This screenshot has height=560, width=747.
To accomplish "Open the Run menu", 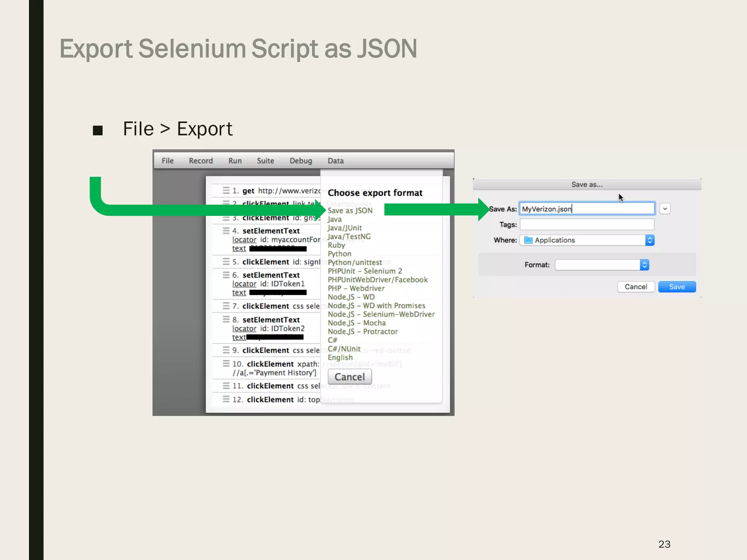I will click(x=235, y=161).
